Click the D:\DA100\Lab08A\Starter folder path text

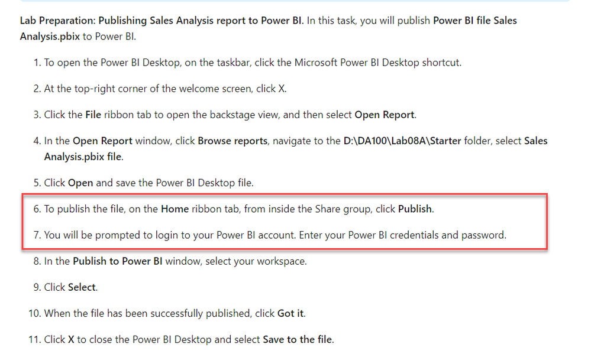point(402,141)
